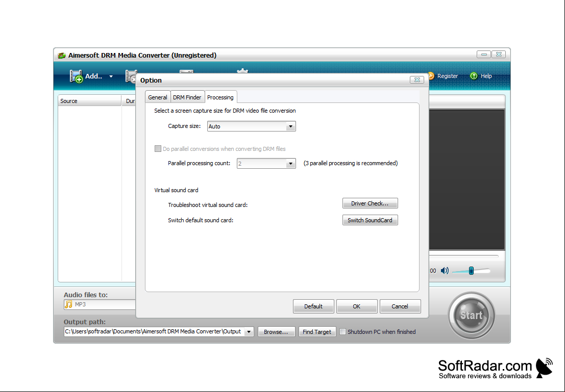This screenshot has height=392, width=565.
Task: Click the Driver Check button
Action: pyautogui.click(x=370, y=203)
